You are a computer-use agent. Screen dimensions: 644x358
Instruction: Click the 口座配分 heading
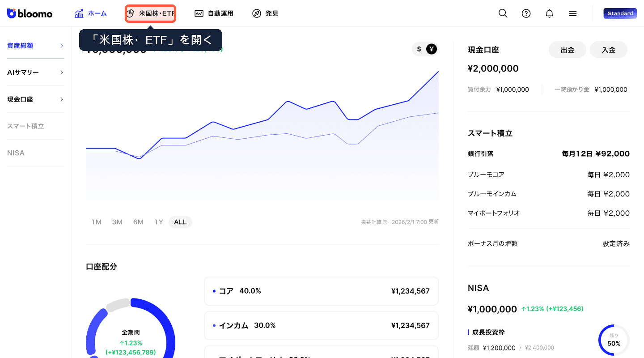[x=102, y=267]
